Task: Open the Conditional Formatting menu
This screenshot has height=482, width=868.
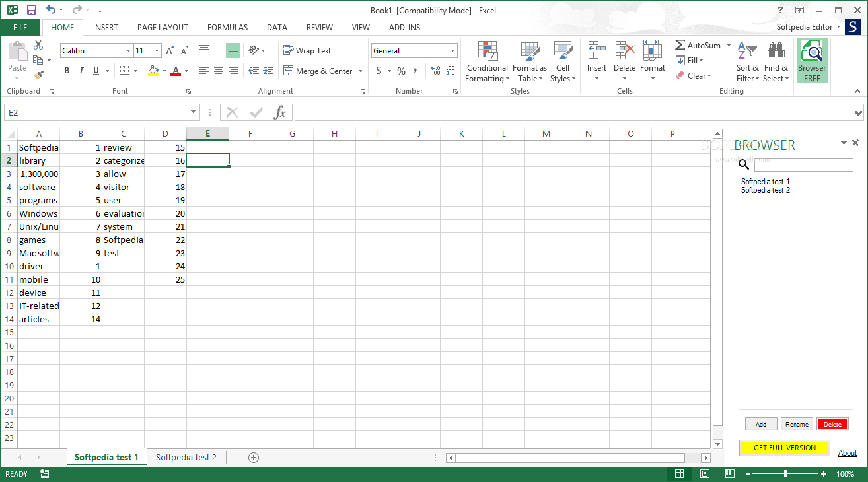Action: click(487, 63)
